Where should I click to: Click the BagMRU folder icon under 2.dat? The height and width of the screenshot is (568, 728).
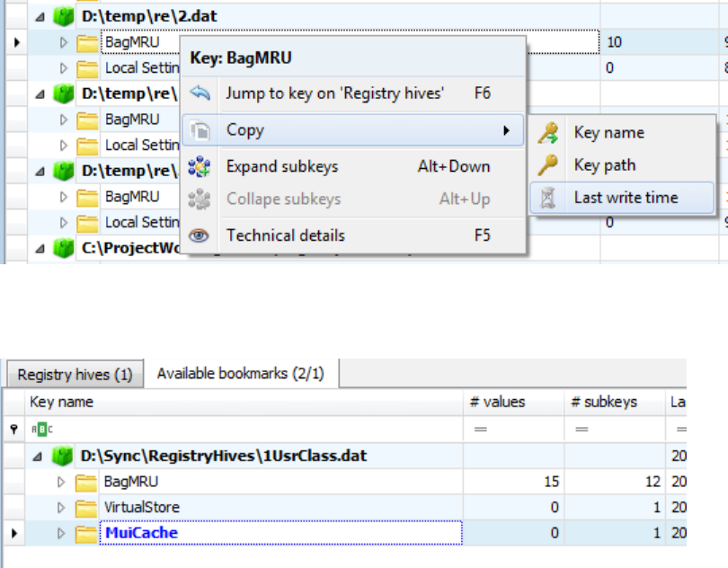point(87,43)
